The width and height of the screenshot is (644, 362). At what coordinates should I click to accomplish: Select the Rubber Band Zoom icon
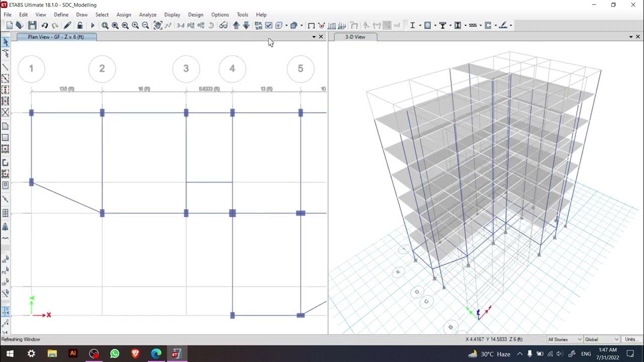(105, 25)
